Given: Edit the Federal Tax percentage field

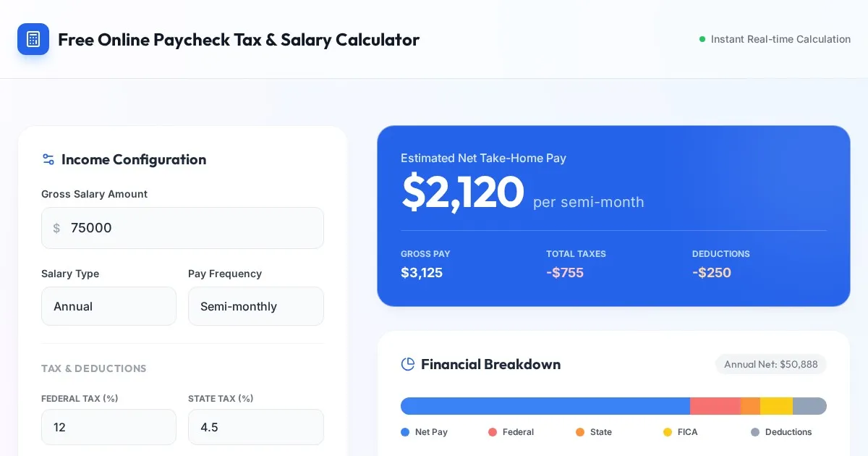Looking at the screenshot, I should (109, 427).
